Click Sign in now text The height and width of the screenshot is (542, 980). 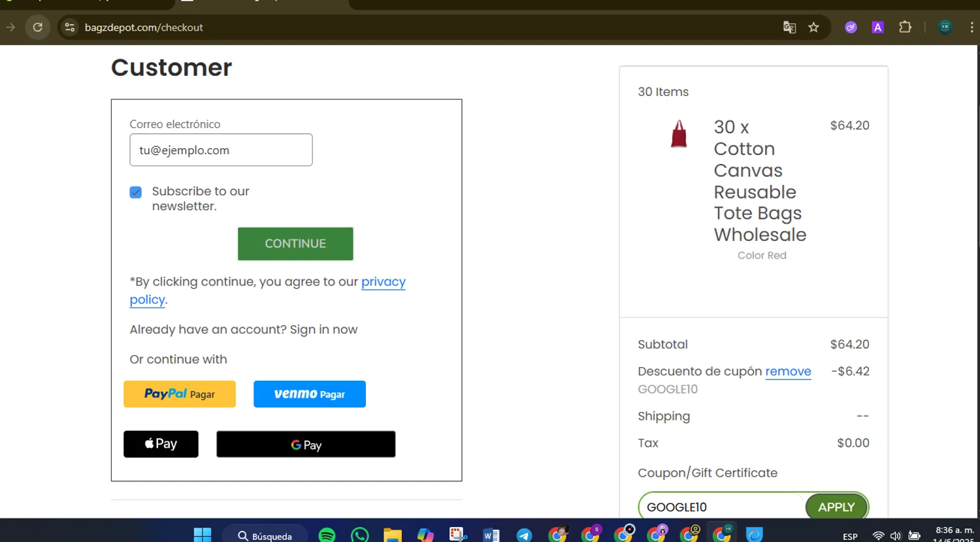pos(323,330)
